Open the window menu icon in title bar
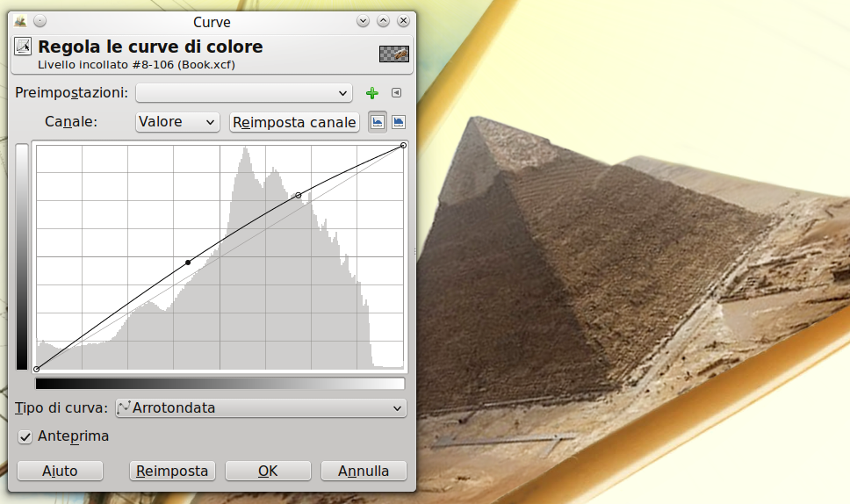 [20, 21]
